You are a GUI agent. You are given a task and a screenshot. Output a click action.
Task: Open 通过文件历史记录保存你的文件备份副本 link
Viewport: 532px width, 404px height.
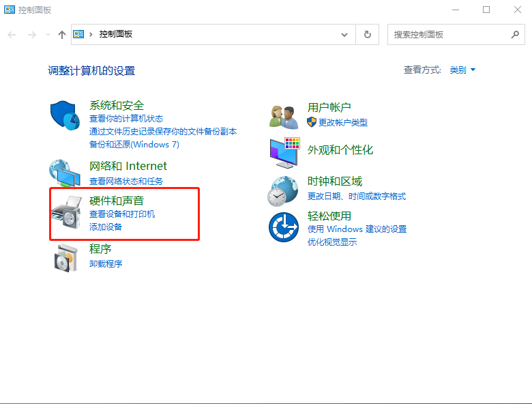[x=163, y=132]
